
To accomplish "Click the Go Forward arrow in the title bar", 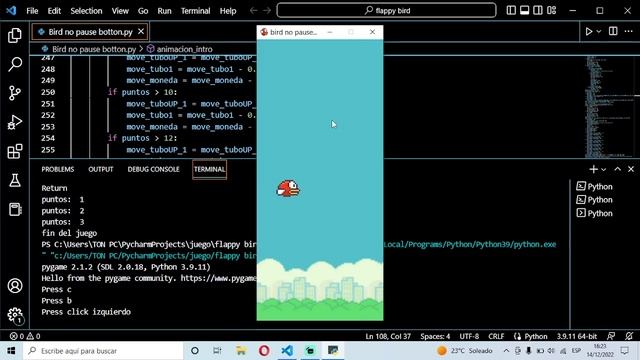I will tap(267, 11).
